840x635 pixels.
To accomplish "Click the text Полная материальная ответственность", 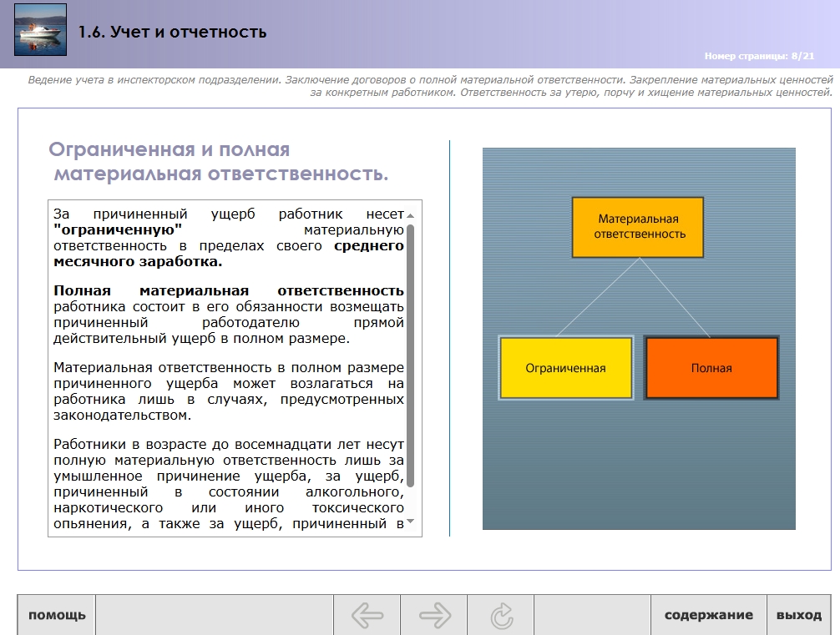I will click(x=229, y=290).
